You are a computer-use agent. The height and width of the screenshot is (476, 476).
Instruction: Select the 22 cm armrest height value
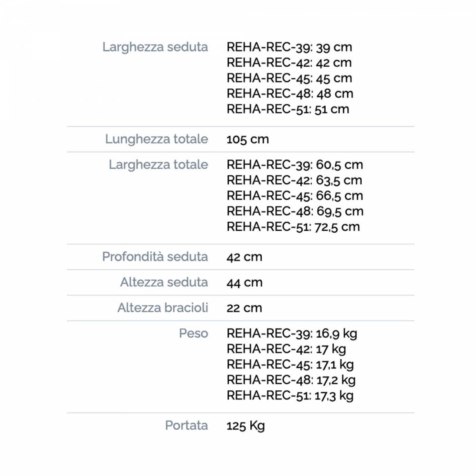[244, 308]
